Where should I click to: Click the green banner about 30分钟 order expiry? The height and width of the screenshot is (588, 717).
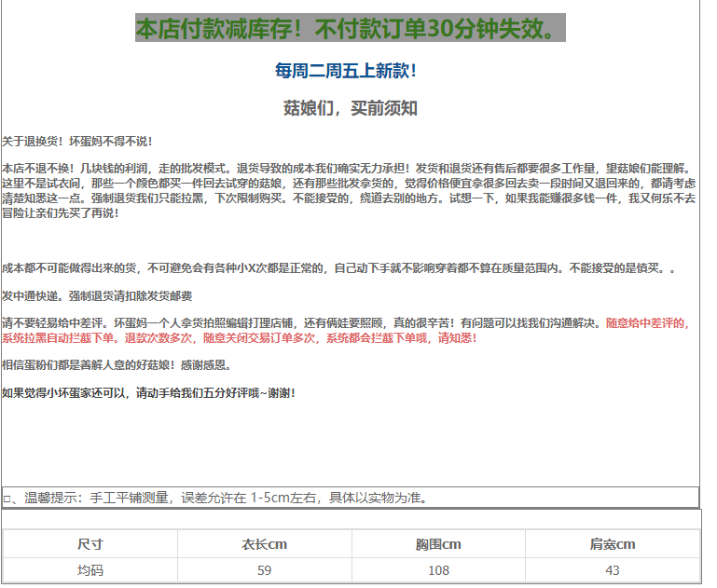click(x=350, y=29)
